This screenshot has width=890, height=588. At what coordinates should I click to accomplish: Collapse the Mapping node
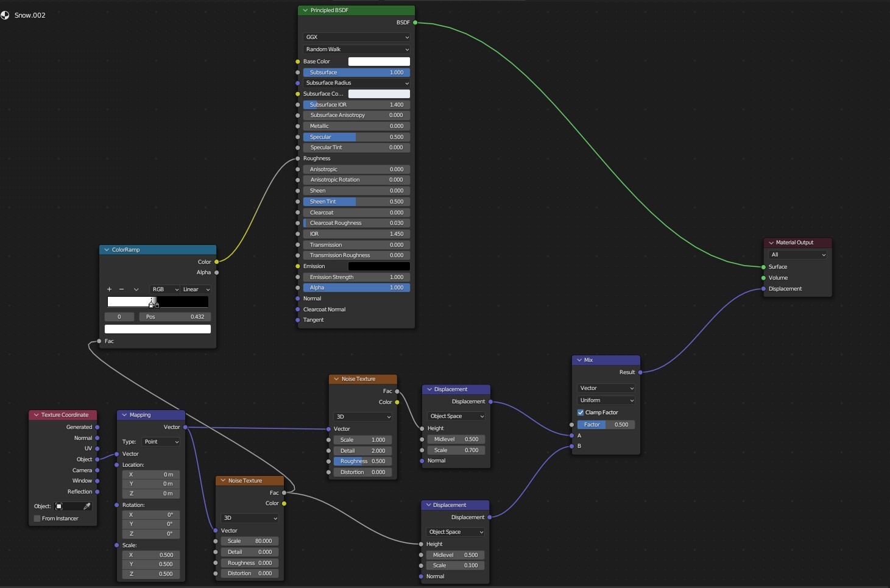tap(124, 415)
